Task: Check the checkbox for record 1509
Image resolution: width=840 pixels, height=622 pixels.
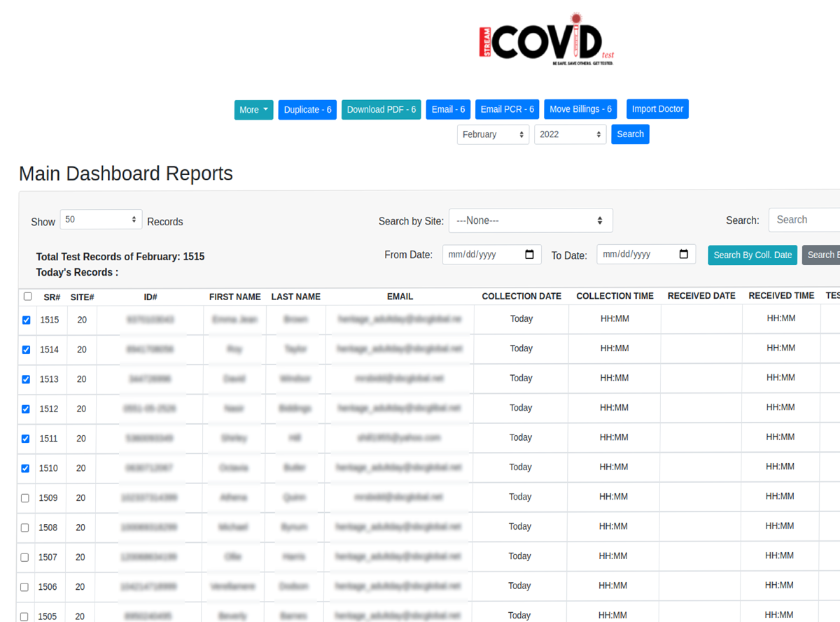Action: 25,498
